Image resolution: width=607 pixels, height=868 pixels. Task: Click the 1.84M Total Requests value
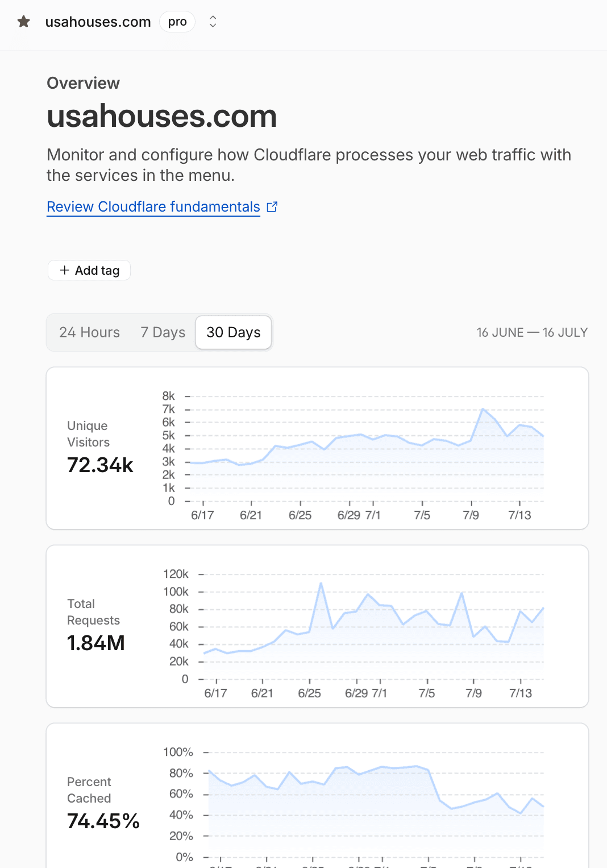tap(96, 643)
